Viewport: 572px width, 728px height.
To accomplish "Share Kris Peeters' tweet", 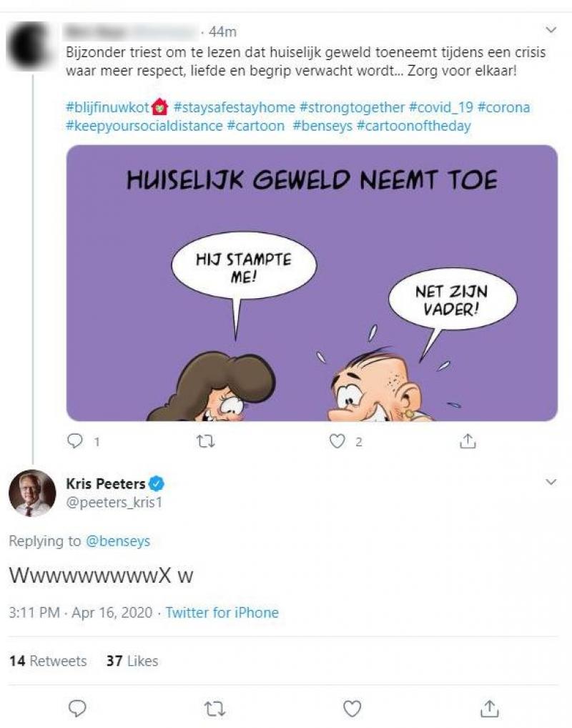I will click(x=489, y=708).
